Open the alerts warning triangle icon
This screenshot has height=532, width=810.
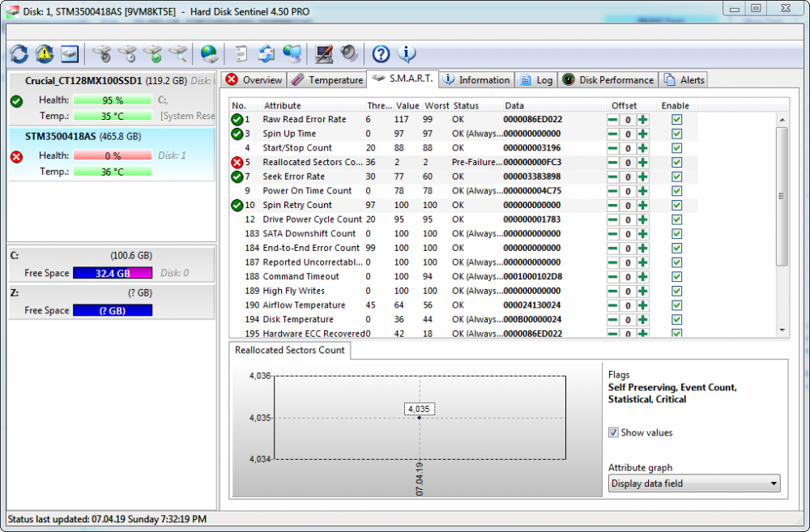click(x=44, y=53)
